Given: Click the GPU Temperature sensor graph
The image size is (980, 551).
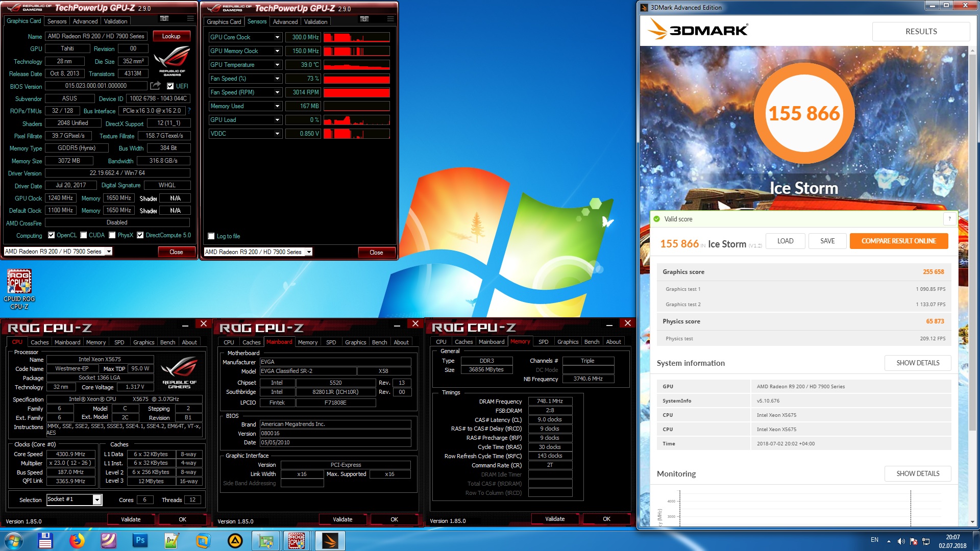Looking at the screenshot, I should point(357,65).
